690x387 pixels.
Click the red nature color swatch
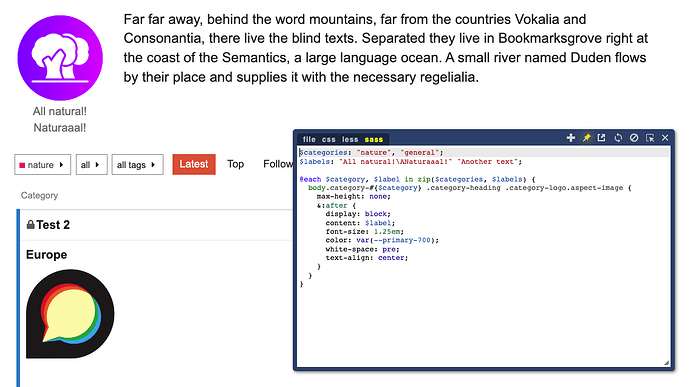pos(22,165)
